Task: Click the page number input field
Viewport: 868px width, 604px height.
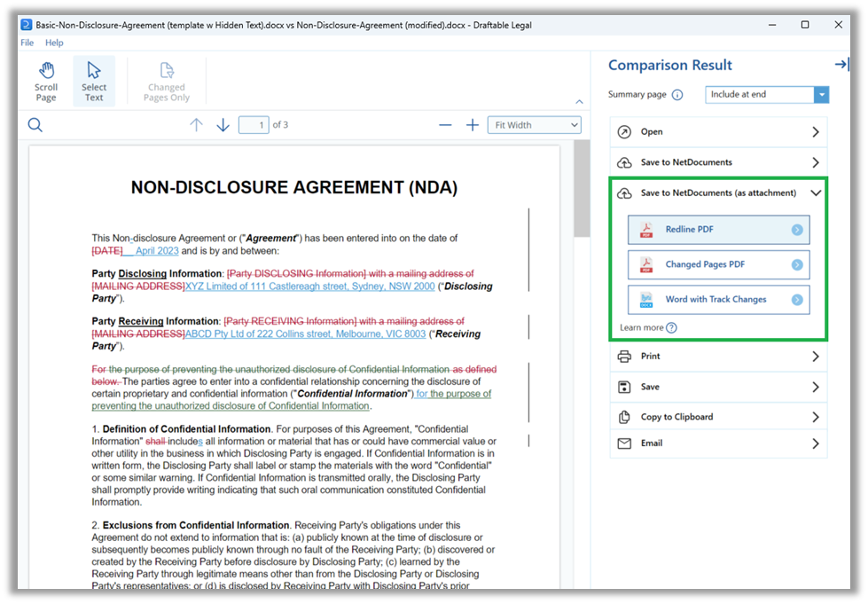Action: click(254, 125)
